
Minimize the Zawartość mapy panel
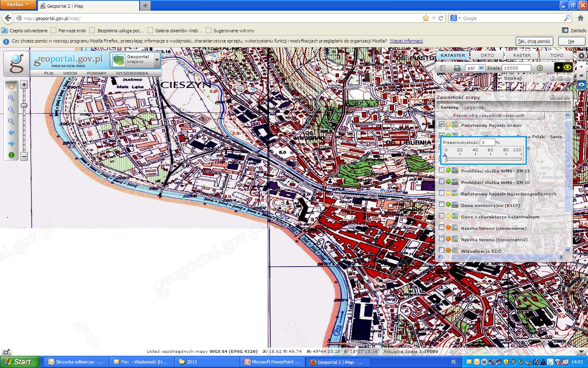(560, 97)
